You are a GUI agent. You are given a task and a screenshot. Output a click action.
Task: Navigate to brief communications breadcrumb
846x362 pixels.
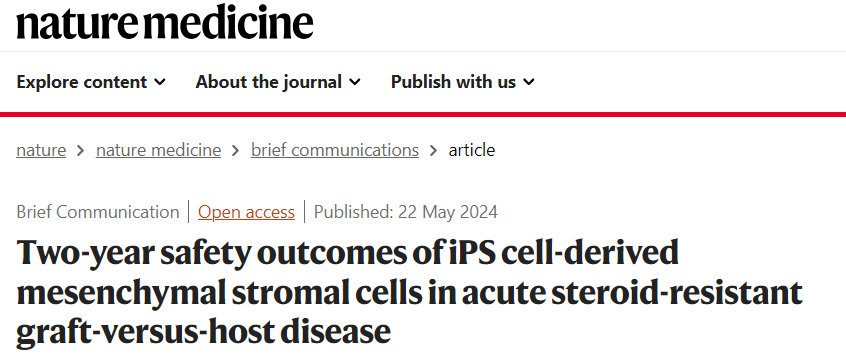[335, 150]
